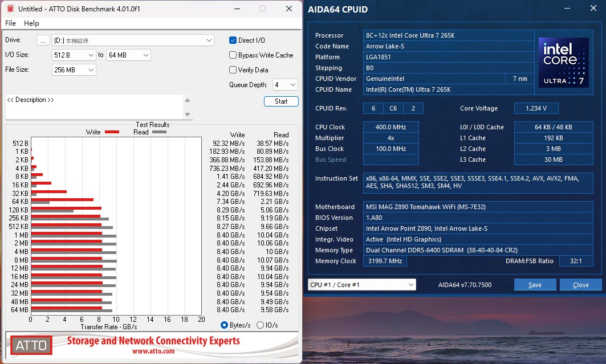Viewport: 606px width, 364px height.
Task: Open the 64 MB maximum I/O size dropdown
Action: tap(129, 55)
